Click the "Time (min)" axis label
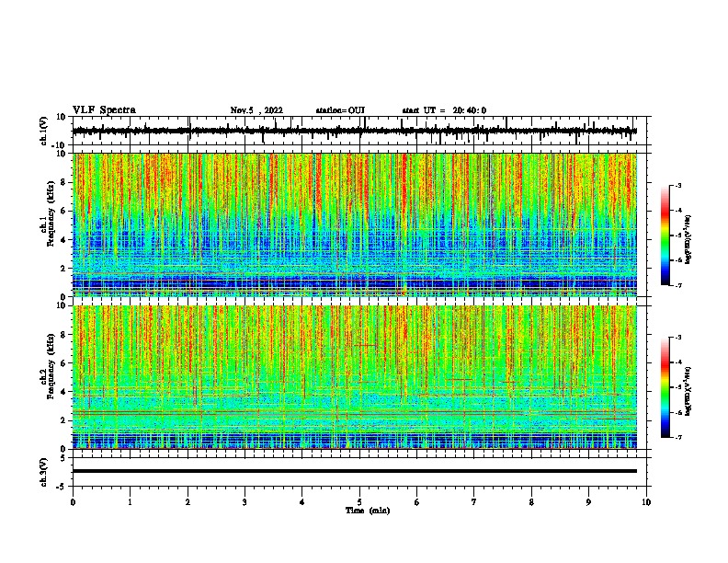Image resolution: width=728 pixels, height=563 pixels. click(x=368, y=511)
